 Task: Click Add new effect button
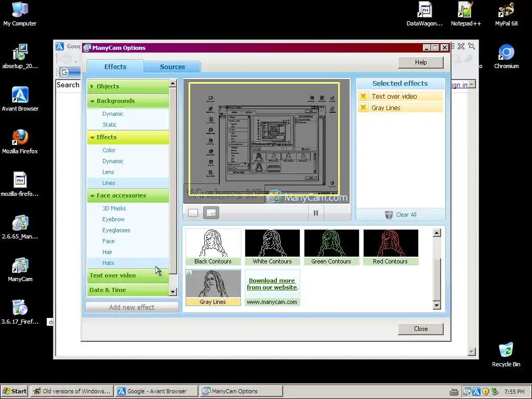tap(131, 307)
